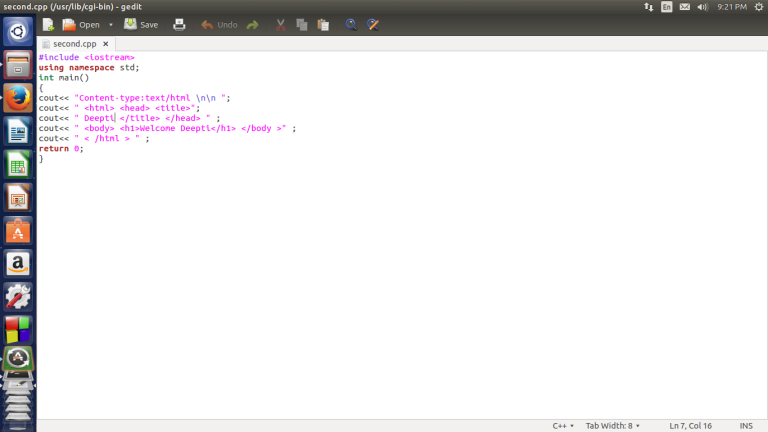Viewport: 768px width, 432px height.
Task: Open the En keyboard layout indicator
Action: pyautogui.click(x=667, y=7)
